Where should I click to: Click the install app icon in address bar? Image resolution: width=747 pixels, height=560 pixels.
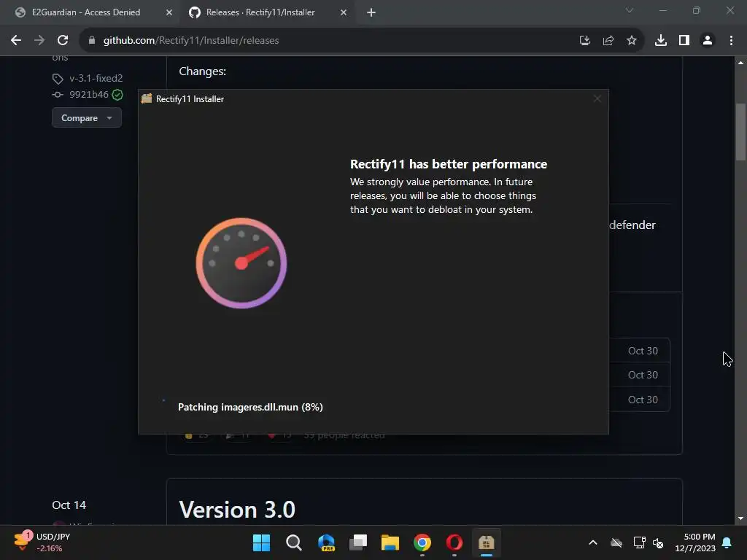(584, 41)
